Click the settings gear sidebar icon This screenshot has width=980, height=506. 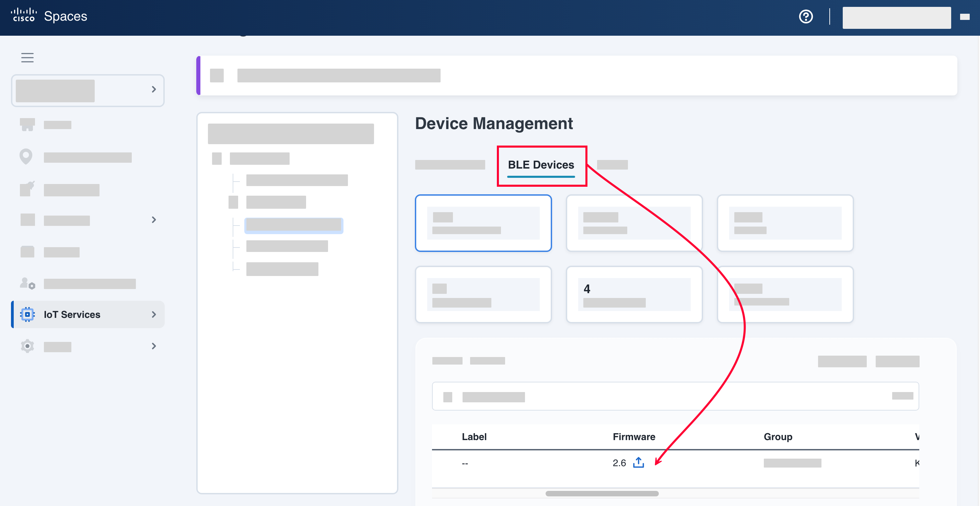27,346
